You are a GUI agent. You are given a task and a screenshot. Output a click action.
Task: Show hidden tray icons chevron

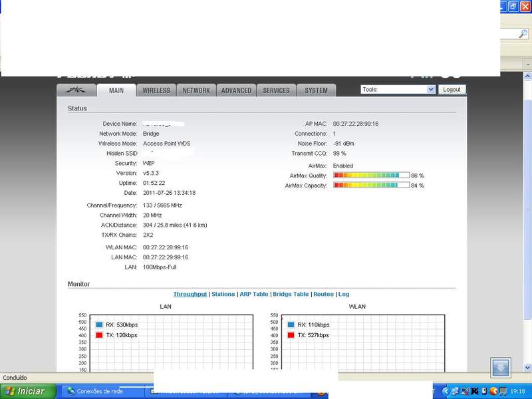click(x=446, y=391)
